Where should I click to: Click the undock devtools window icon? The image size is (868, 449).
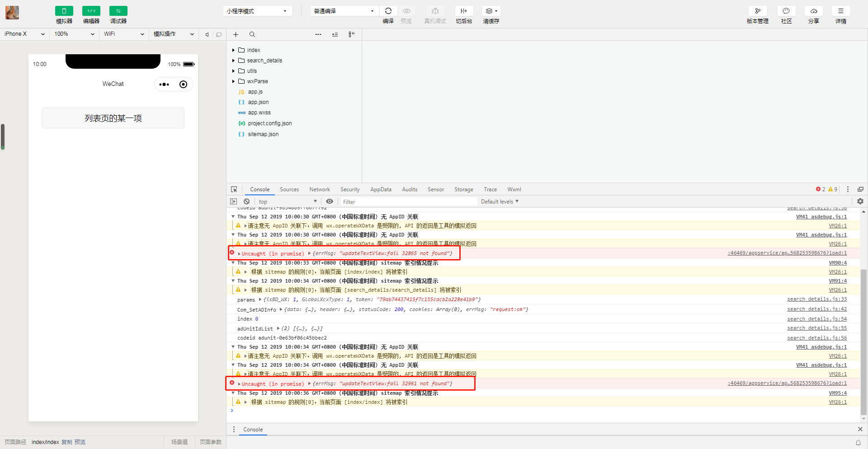860,189
